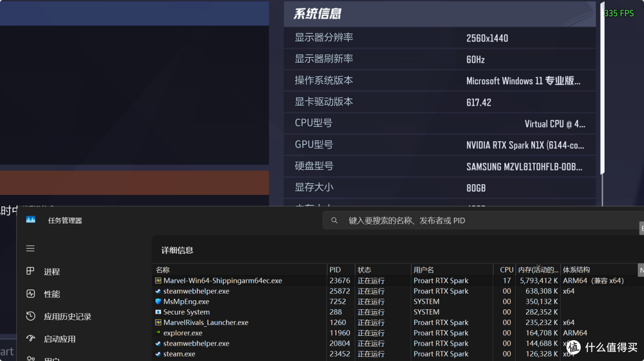Click the 启动应用 startup gauge icon
This screenshot has width=644, height=361.
coord(30,338)
